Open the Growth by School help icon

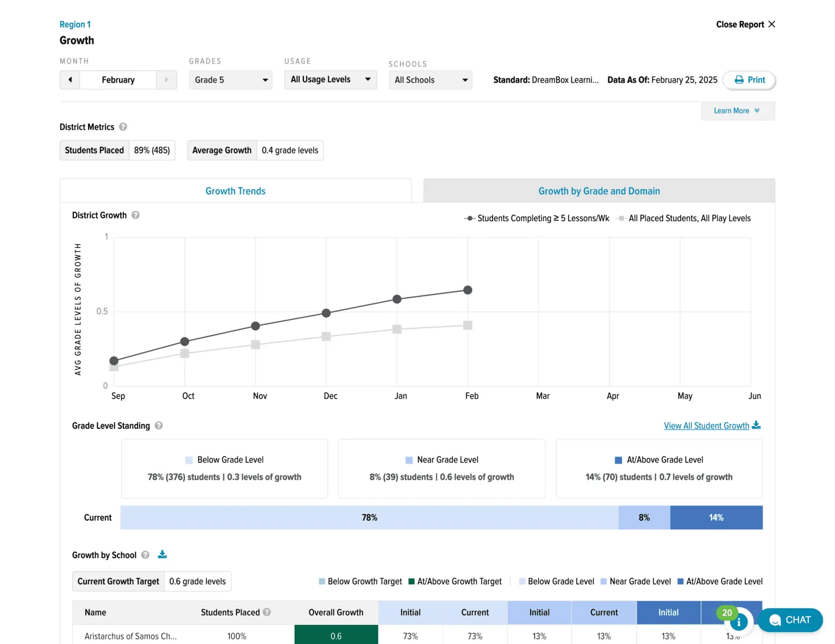tap(145, 555)
